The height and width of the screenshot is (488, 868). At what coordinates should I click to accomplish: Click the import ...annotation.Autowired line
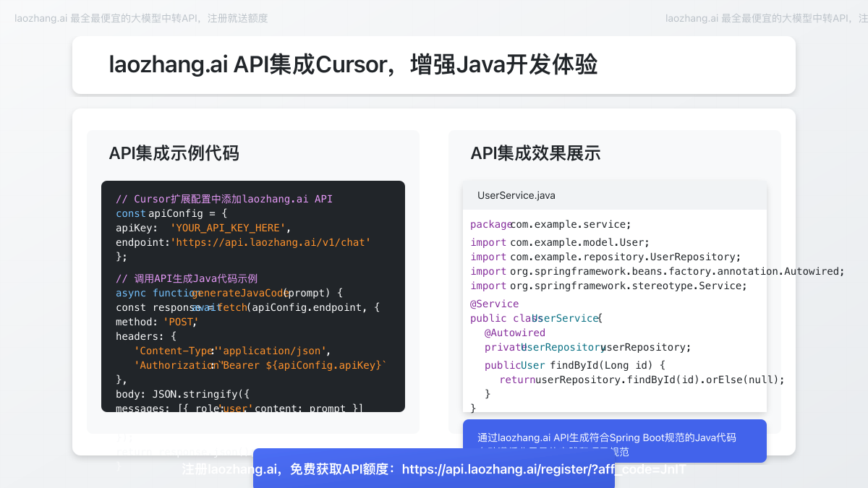658,271
